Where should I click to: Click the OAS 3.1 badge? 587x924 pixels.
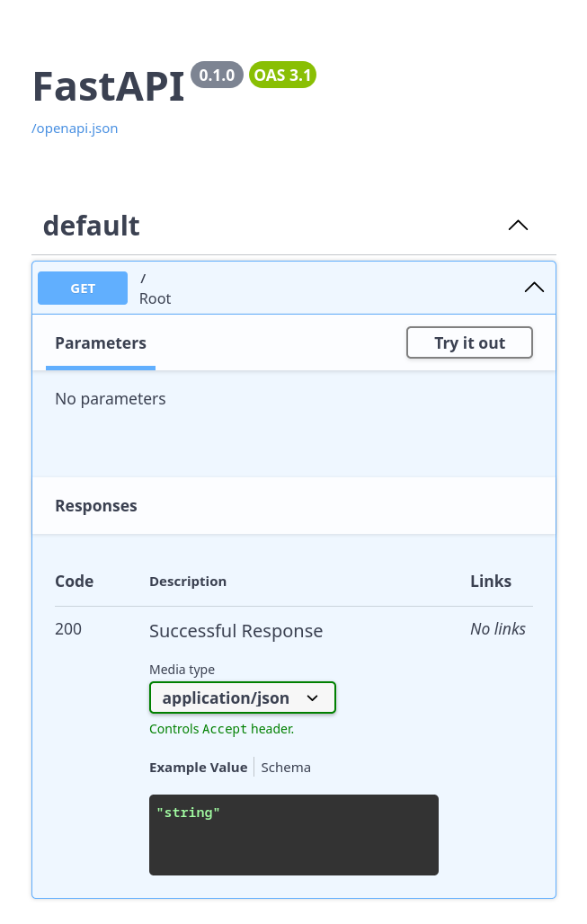(x=282, y=75)
